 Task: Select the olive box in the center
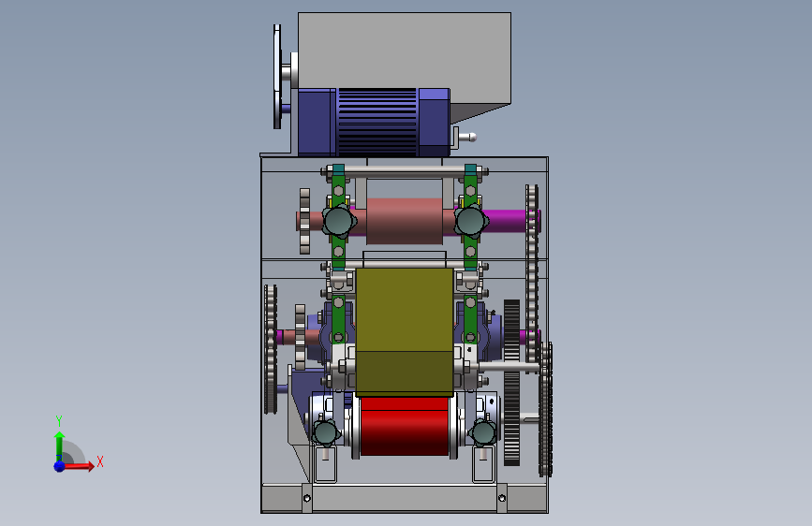click(x=405, y=332)
